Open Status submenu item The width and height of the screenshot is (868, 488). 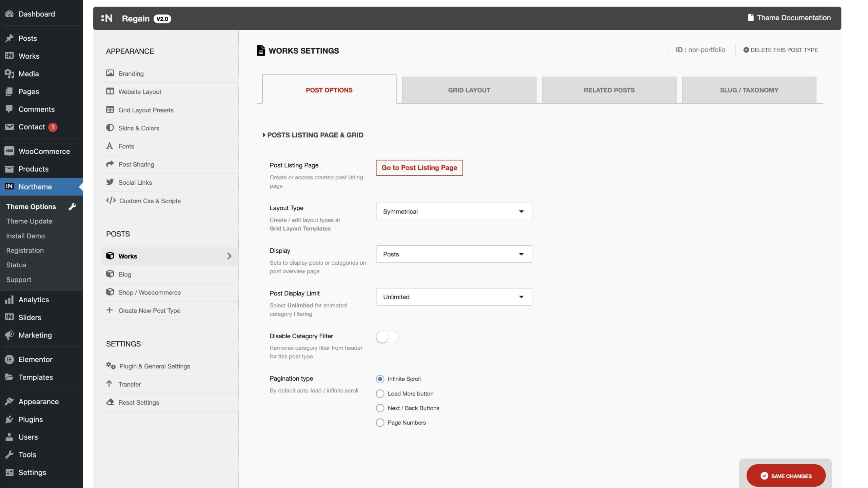(x=16, y=265)
